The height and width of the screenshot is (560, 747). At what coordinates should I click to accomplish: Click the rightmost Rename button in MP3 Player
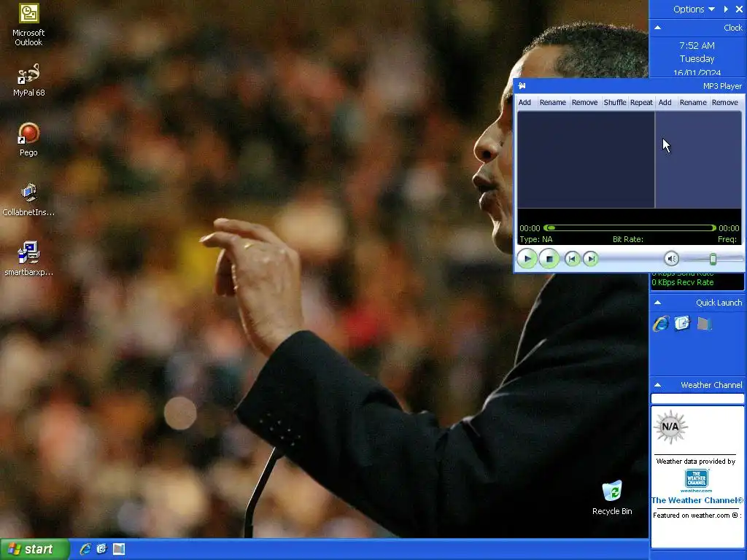coord(693,102)
